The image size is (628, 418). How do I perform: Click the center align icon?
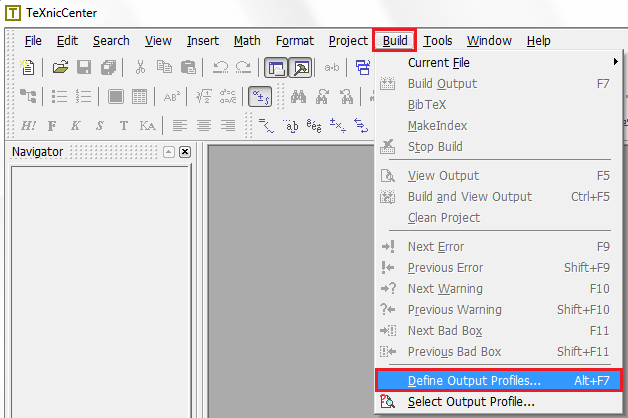pyautogui.click(x=204, y=126)
